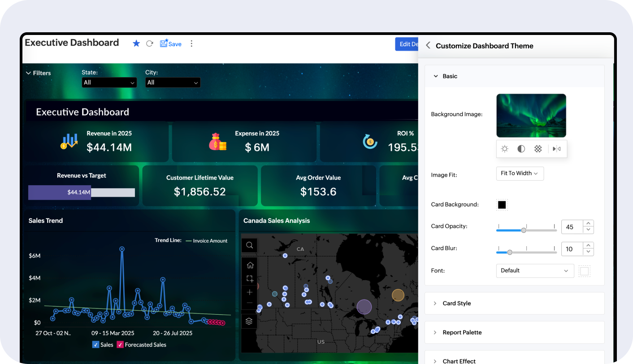Viewport: 633px width, 364px height.
Task: Expand the Report Palette section
Action: [462, 333]
